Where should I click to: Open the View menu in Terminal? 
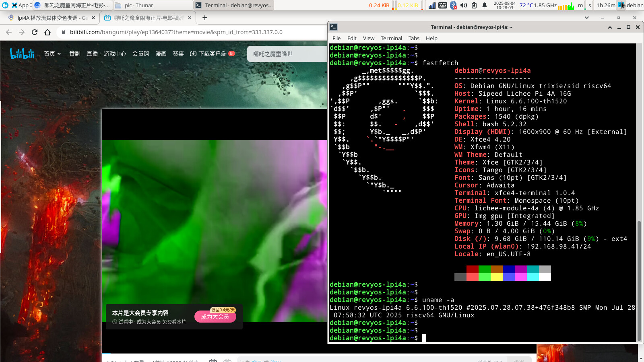(369, 38)
